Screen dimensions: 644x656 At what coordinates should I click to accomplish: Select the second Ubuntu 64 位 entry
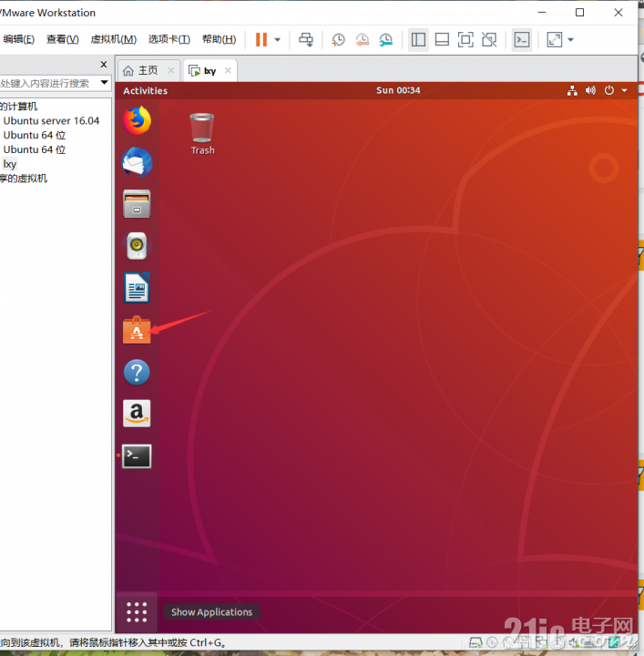(x=35, y=149)
